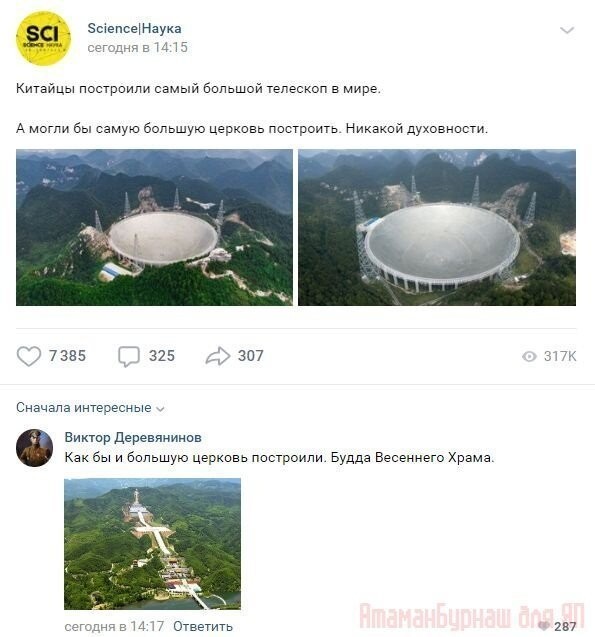Open comments via speech bubble icon
This screenshot has height=637, width=595.
click(129, 356)
